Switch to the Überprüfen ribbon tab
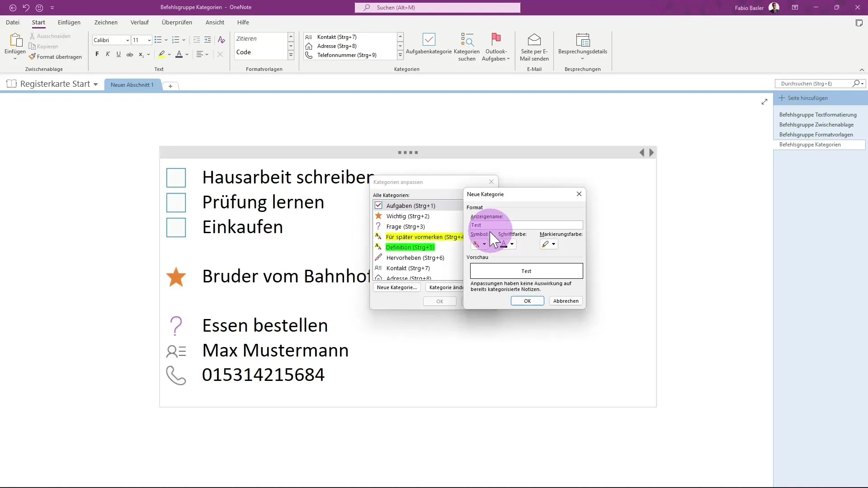Image resolution: width=868 pixels, height=488 pixels. coord(177,22)
